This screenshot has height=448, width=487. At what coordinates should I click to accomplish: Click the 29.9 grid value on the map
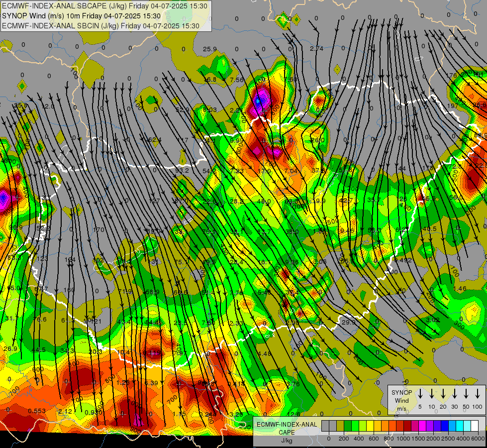[x=349, y=323]
